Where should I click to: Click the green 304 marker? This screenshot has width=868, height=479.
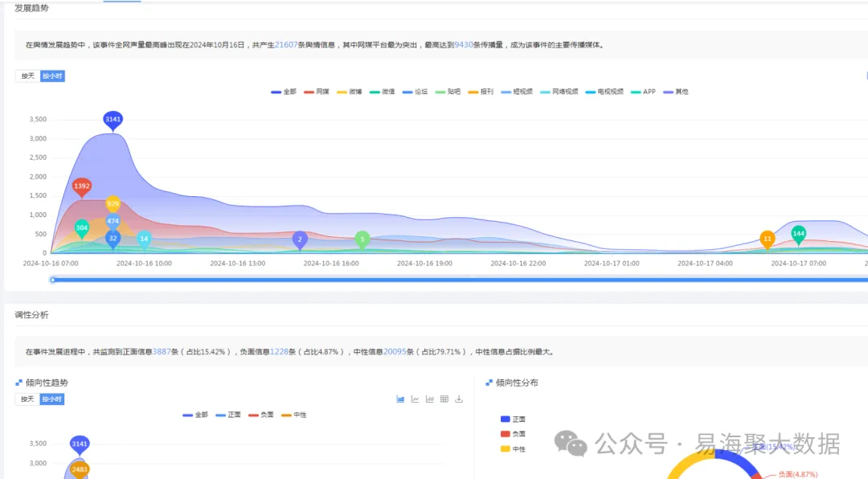click(x=82, y=228)
